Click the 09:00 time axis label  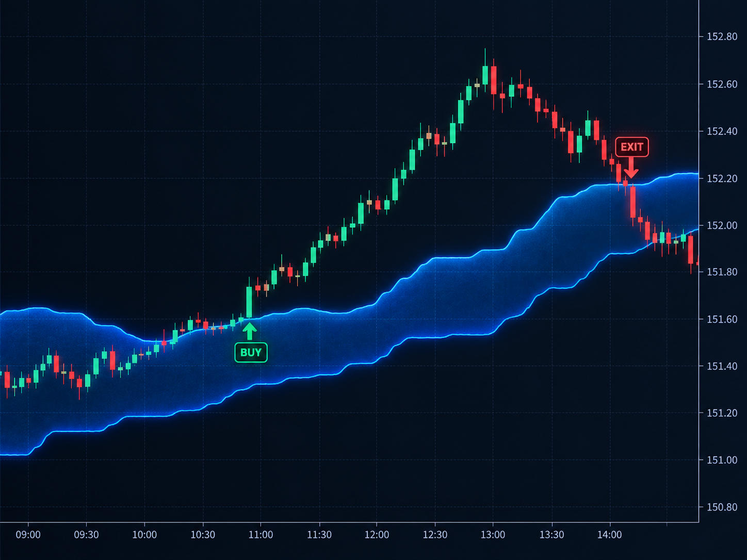(28, 535)
